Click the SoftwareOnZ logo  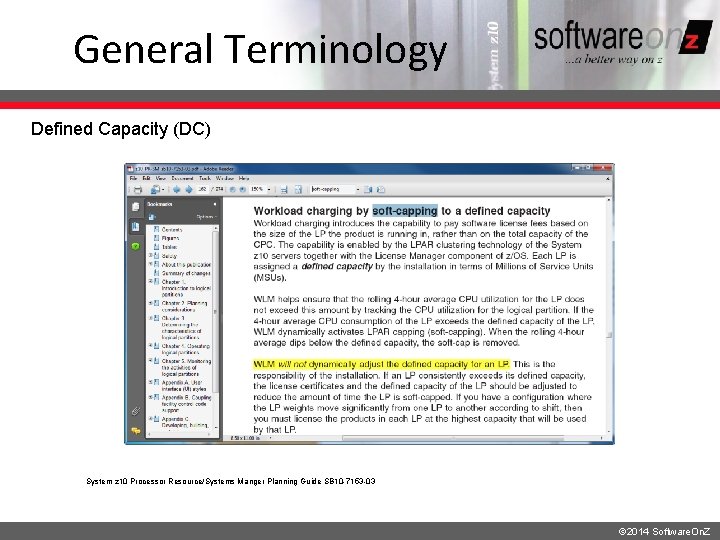point(623,42)
